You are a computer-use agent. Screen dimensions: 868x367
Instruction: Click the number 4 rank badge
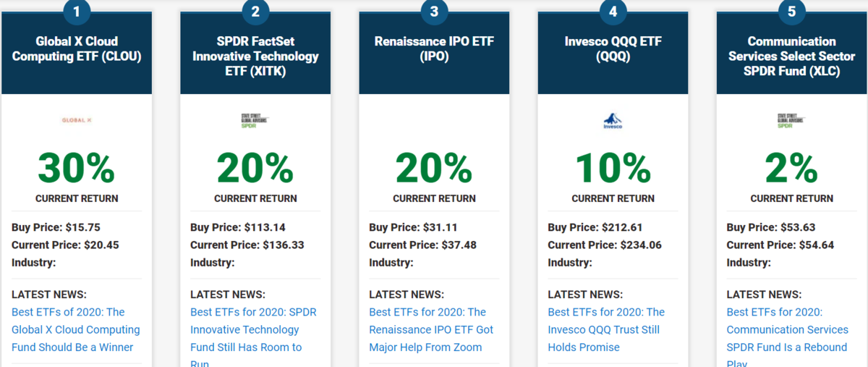click(613, 11)
